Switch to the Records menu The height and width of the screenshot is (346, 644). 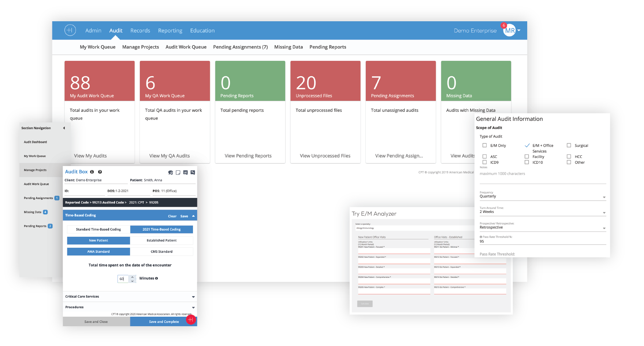coord(140,30)
